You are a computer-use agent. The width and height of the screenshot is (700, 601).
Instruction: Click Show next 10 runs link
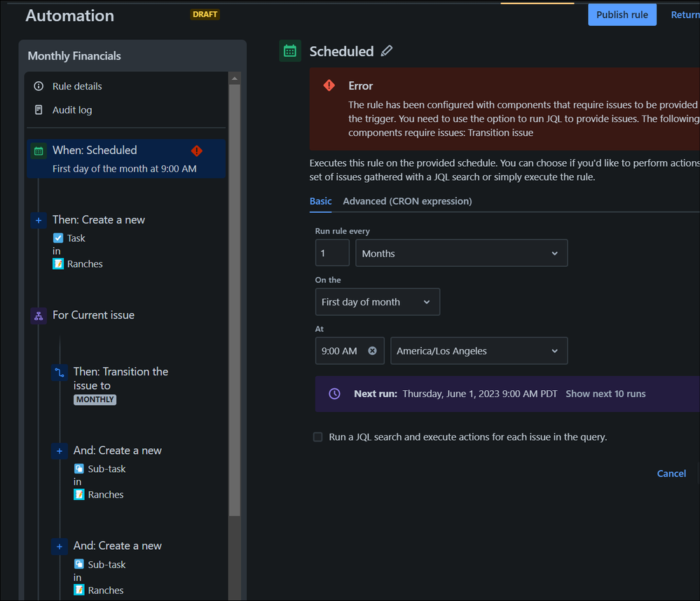click(605, 394)
